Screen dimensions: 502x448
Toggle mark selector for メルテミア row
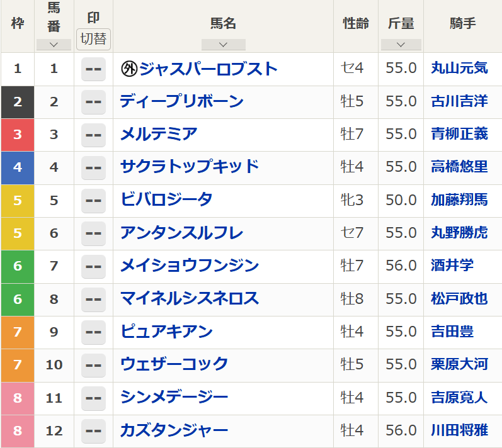pyautogui.click(x=93, y=135)
